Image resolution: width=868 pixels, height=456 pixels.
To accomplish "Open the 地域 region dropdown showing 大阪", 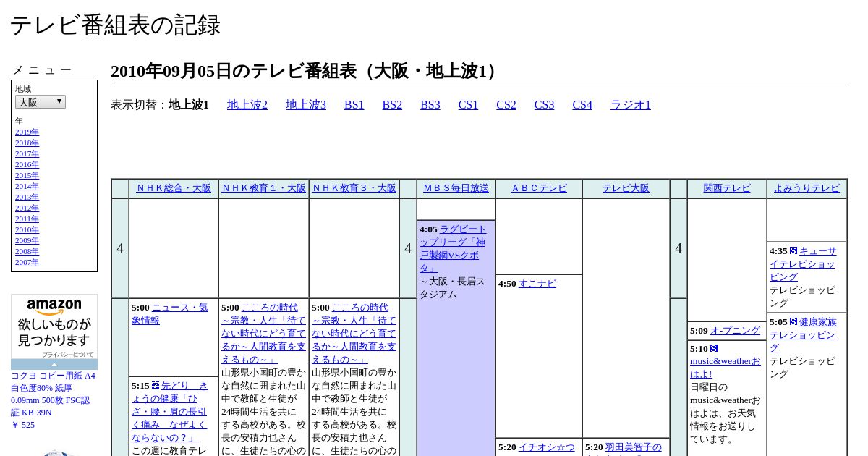I will [41, 102].
